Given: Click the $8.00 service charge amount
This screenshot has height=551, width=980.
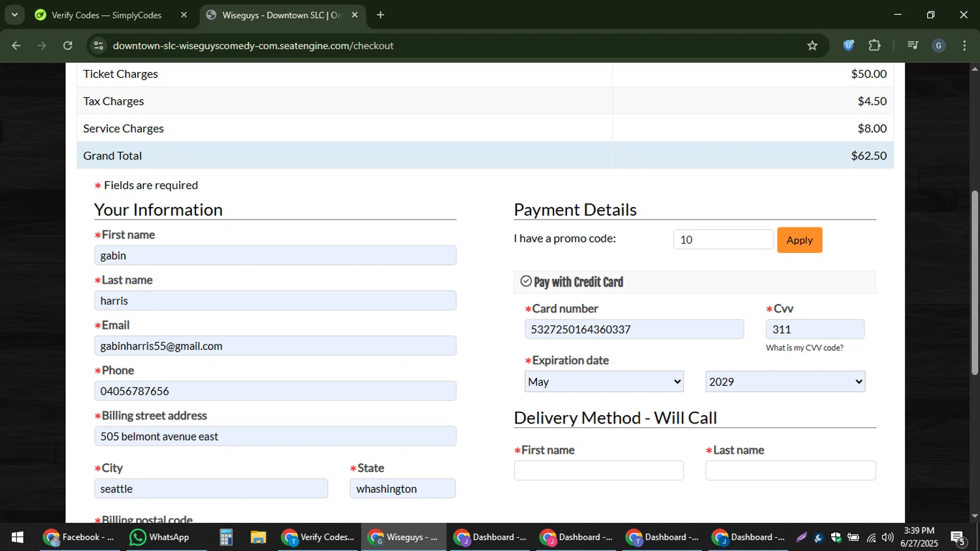Looking at the screenshot, I should tap(872, 129).
